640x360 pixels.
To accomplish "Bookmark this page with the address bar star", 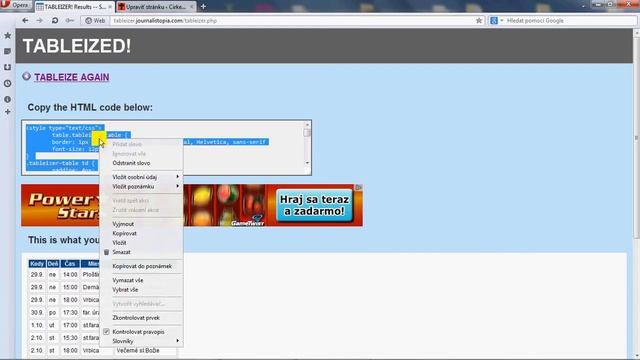I will [479, 20].
